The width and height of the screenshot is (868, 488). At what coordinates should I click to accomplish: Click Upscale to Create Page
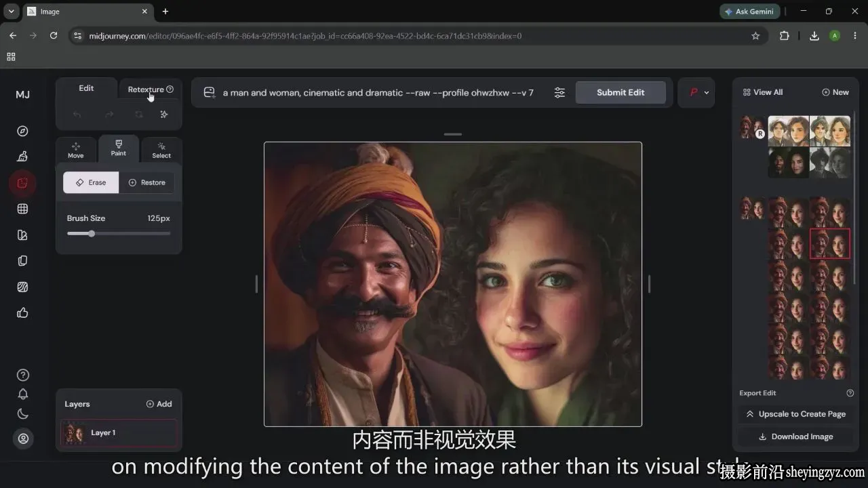pyautogui.click(x=795, y=414)
